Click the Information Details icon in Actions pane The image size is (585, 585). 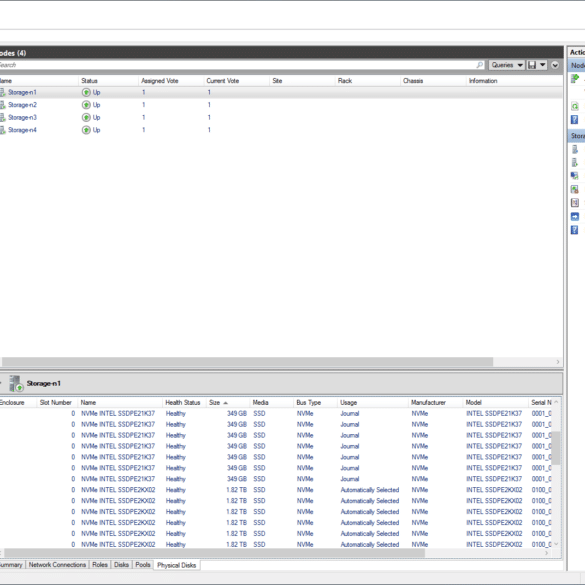pos(575,190)
